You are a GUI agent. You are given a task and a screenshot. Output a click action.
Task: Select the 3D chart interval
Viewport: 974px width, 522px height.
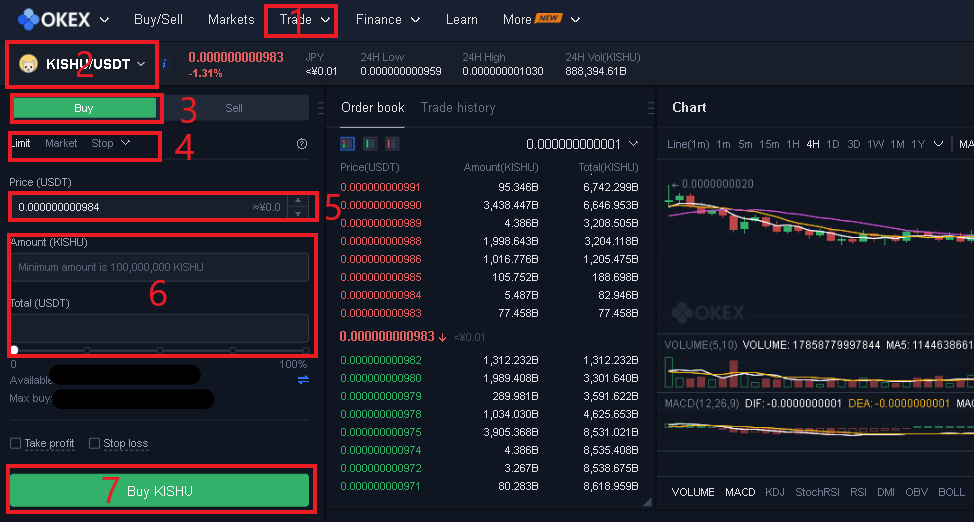853,144
